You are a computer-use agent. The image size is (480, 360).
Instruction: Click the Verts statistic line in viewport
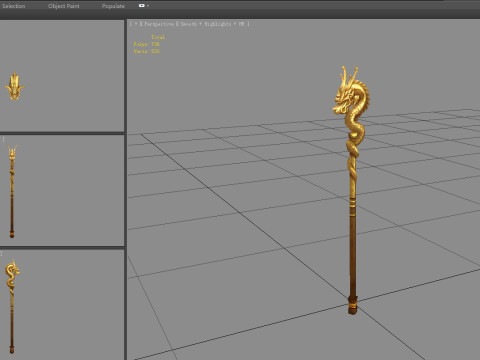[x=147, y=51]
